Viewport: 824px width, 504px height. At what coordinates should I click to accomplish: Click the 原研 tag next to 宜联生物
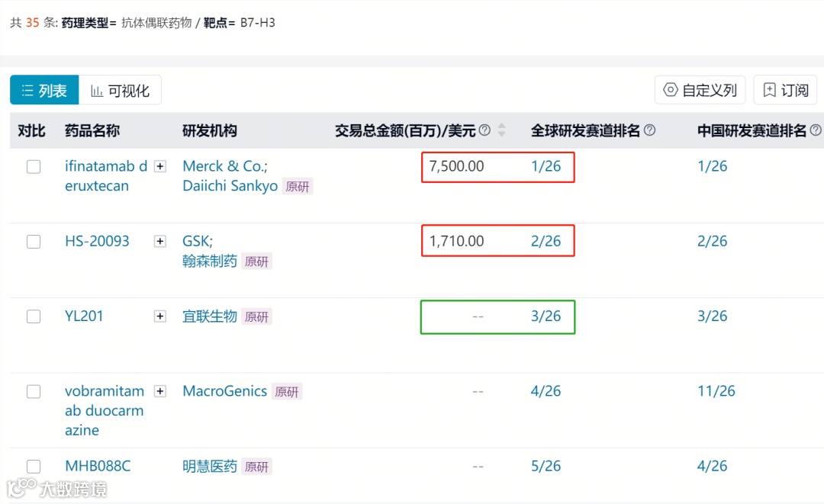pyautogui.click(x=256, y=316)
